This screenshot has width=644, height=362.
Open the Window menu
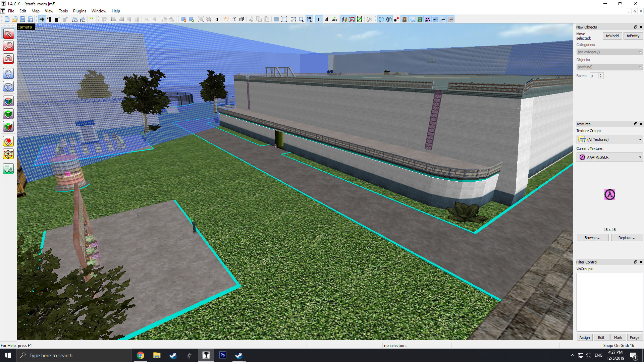[99, 11]
